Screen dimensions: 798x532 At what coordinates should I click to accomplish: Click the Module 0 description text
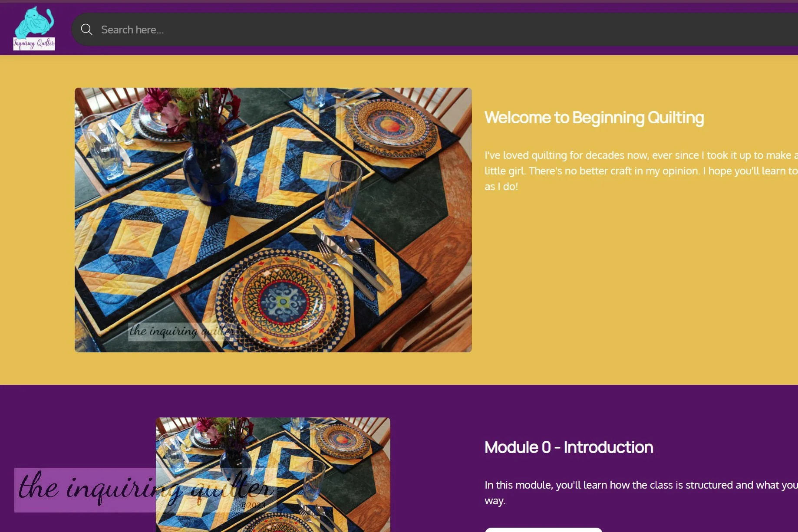pos(641,493)
